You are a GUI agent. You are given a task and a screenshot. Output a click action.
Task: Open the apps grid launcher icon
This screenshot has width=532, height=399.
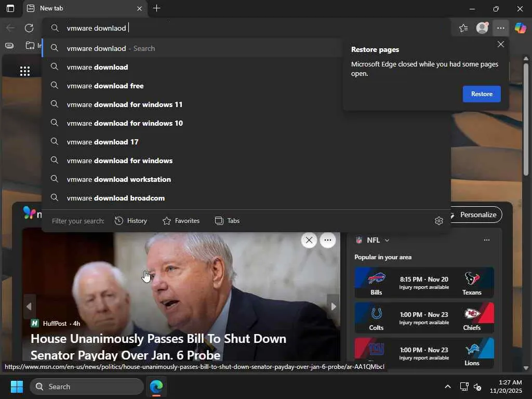tap(25, 71)
